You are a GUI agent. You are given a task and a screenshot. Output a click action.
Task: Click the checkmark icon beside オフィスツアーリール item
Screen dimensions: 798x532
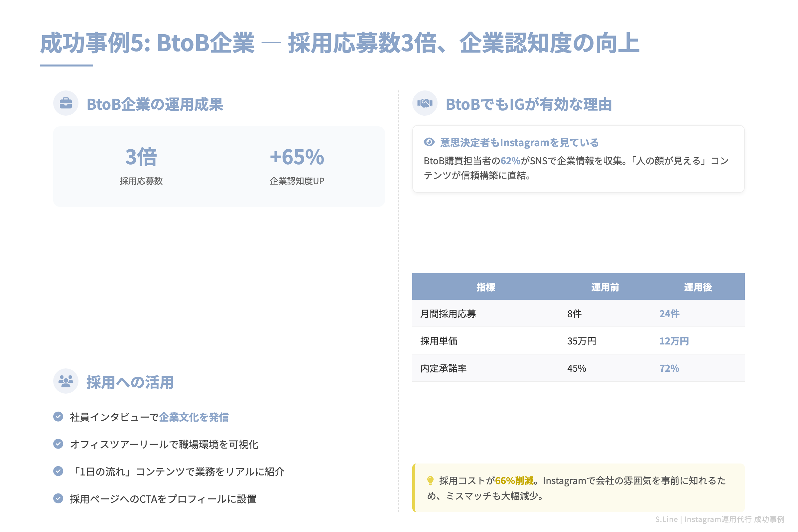[59, 444]
